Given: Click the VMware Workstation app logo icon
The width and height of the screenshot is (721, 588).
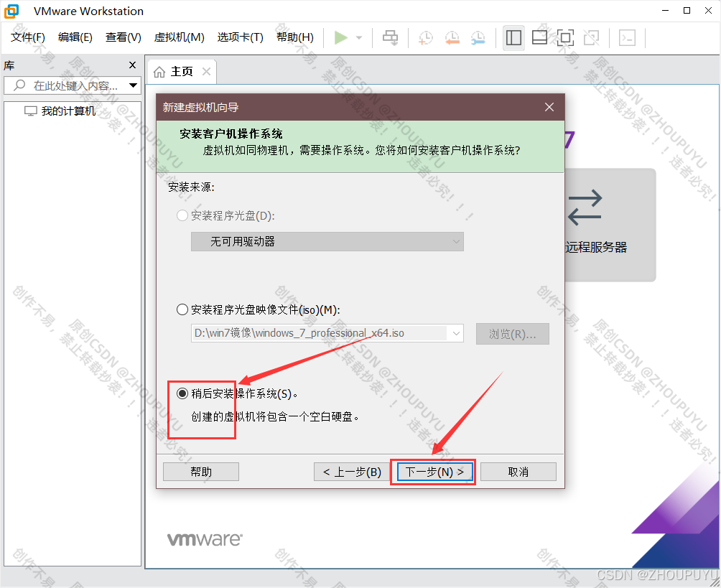Looking at the screenshot, I should (x=11, y=11).
